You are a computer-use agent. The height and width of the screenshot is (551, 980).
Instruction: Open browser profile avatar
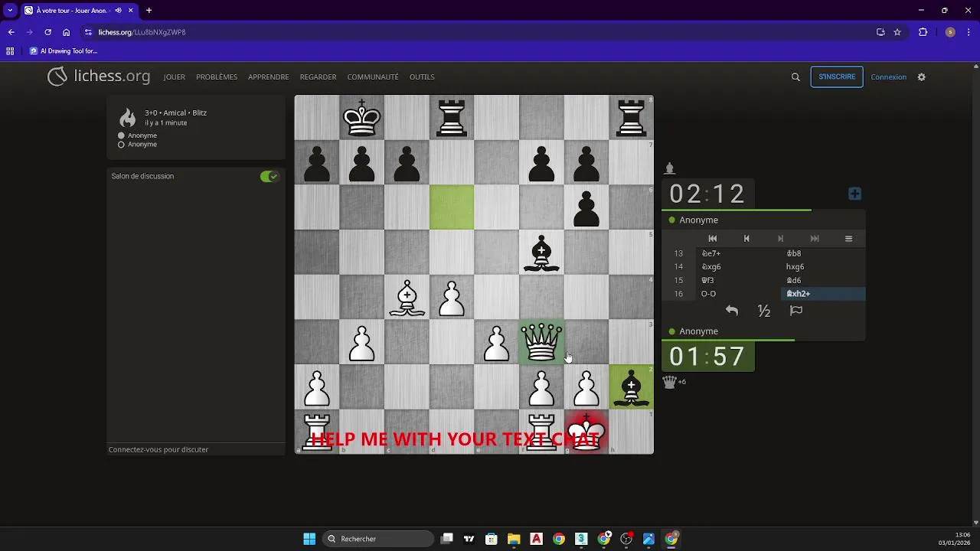point(950,32)
